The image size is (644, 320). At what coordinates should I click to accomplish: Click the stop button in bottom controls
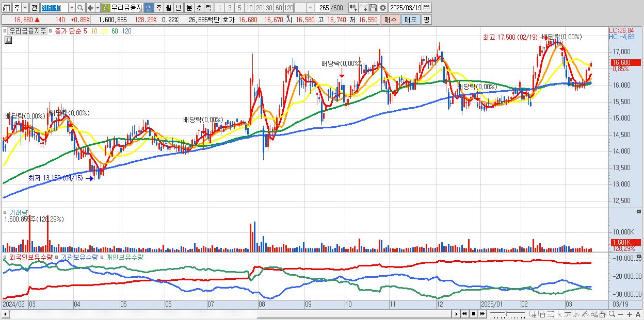[x=474, y=314]
